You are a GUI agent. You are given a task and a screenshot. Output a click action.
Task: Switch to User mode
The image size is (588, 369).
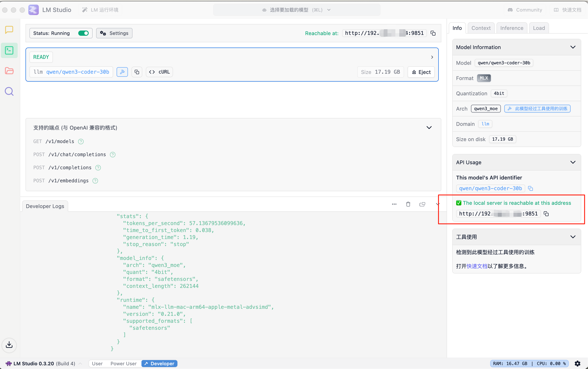click(97, 364)
